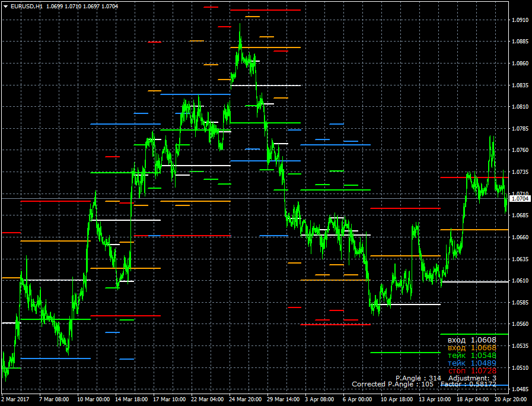This screenshot has height=406, width=532.
Task: Click time axis label 29 Mar 14:00
Action: (x=283, y=399)
